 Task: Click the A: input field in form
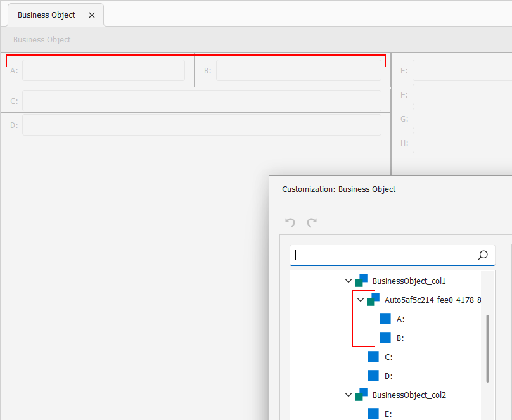(103, 70)
